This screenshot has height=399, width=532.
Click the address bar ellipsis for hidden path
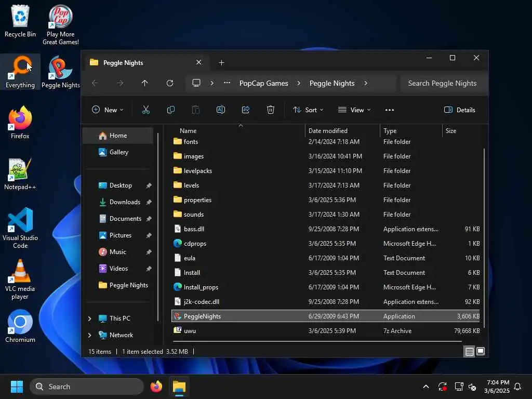click(227, 83)
